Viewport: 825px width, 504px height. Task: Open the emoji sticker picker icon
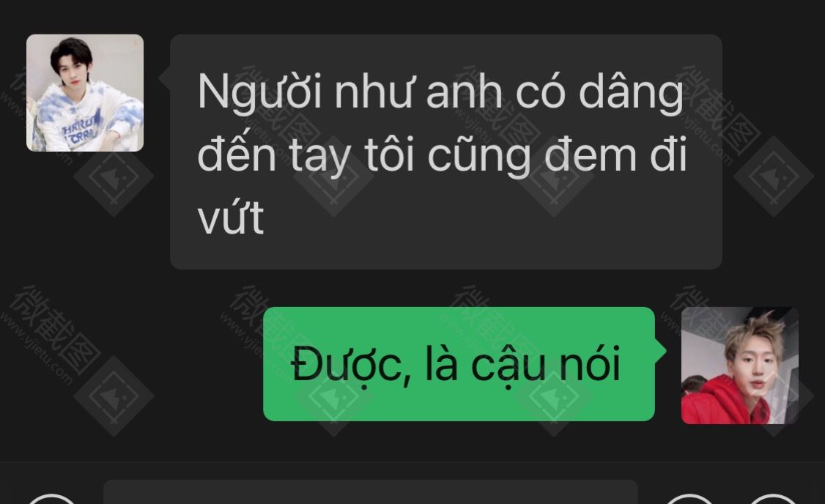click(689, 500)
